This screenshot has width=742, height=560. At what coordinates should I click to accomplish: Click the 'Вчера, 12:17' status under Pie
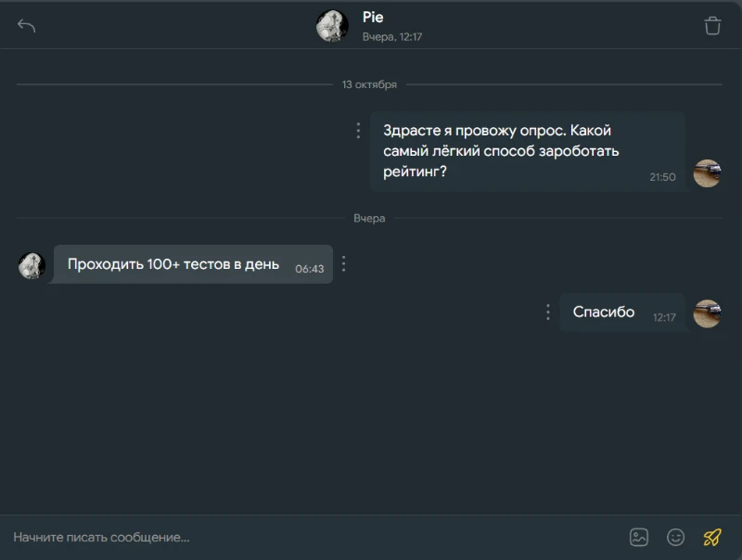point(392,37)
